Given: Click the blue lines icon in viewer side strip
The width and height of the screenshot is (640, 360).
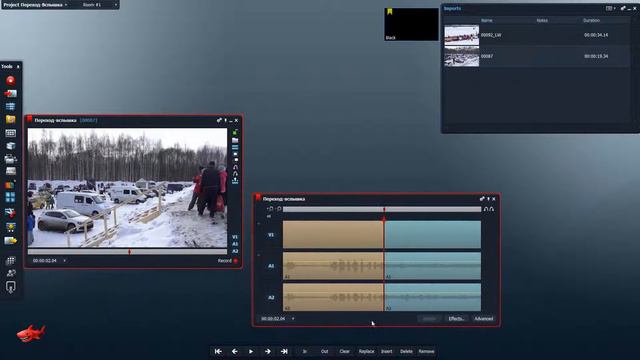Looking at the screenshot, I should [x=235, y=147].
